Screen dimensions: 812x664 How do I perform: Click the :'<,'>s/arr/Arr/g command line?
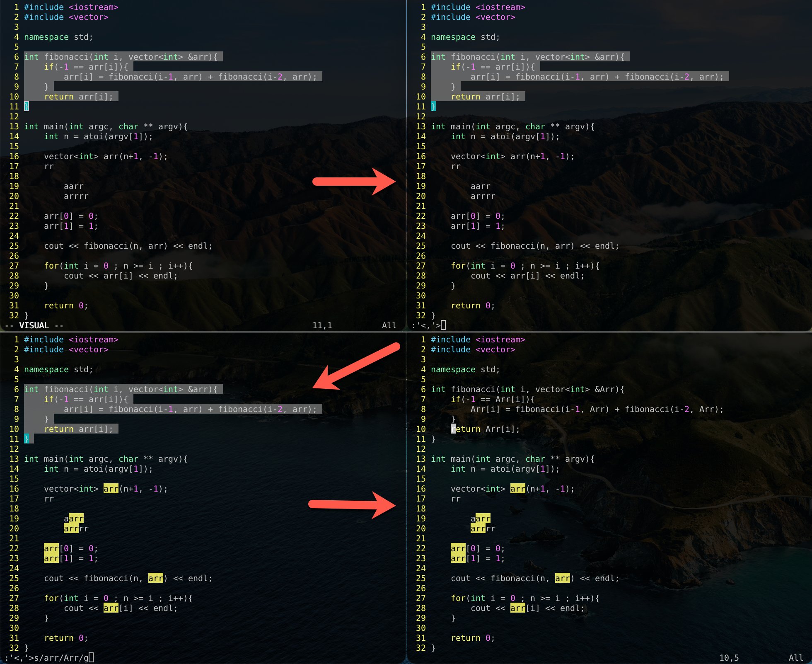(46, 658)
